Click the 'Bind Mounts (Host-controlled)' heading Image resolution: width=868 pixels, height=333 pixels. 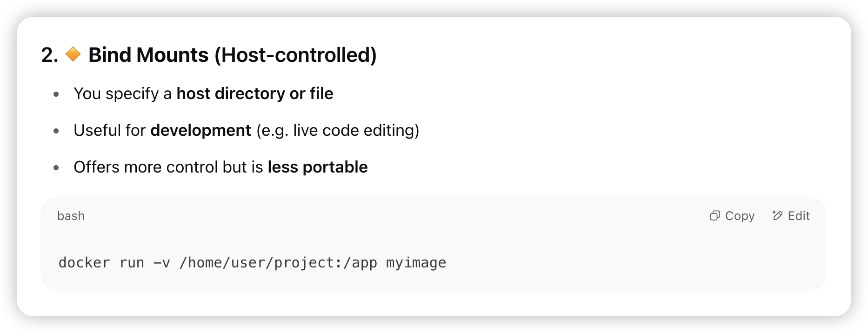(x=233, y=55)
